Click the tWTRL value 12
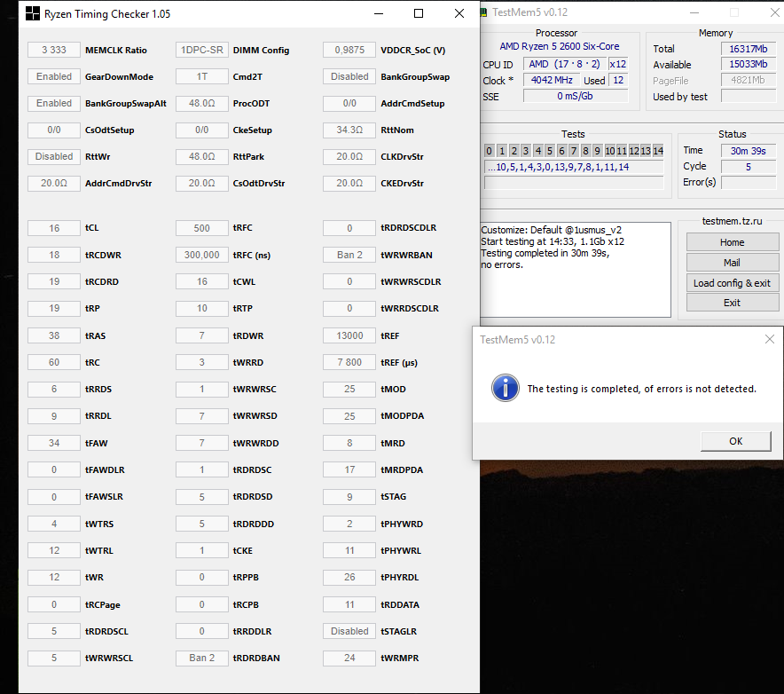 click(x=54, y=550)
